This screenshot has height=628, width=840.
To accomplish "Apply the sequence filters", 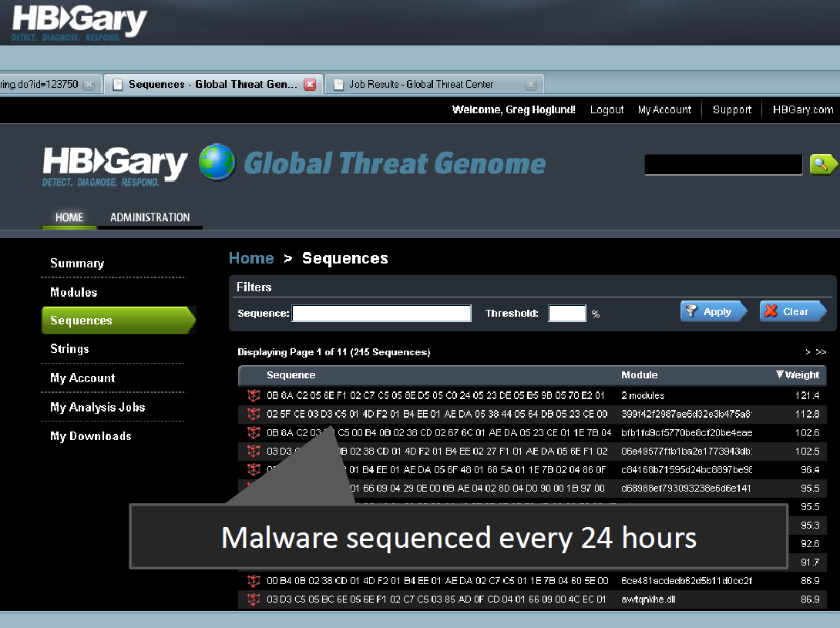I will click(x=714, y=311).
